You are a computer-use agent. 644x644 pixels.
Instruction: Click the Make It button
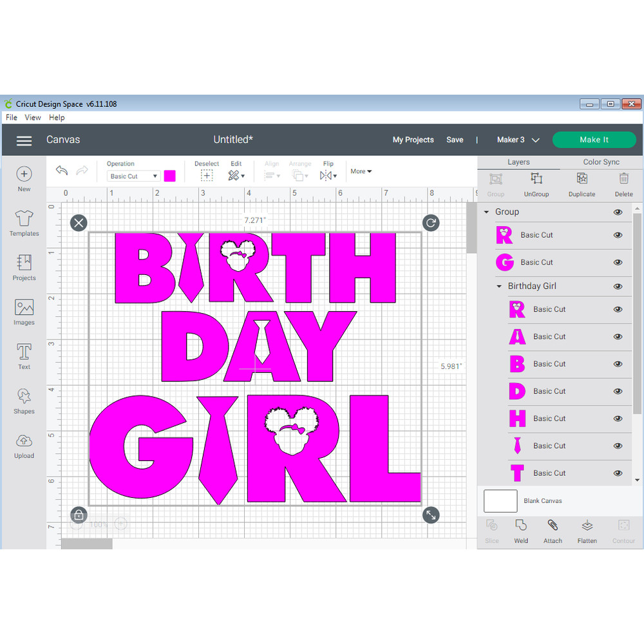pyautogui.click(x=594, y=139)
